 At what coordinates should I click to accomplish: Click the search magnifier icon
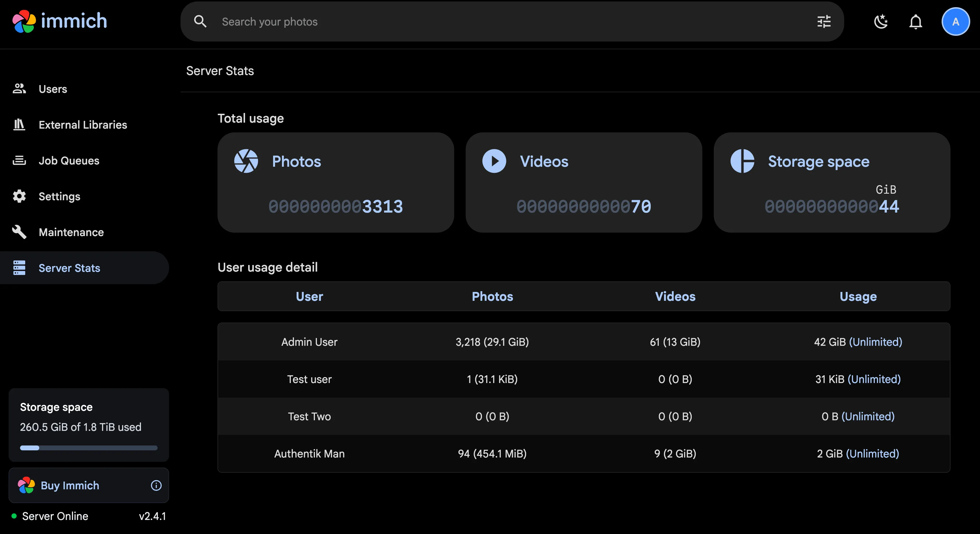(200, 22)
